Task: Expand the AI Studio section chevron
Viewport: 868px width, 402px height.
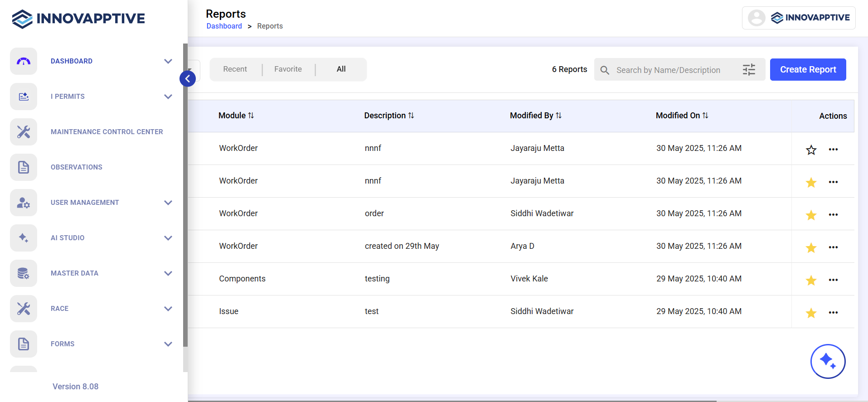Action: pyautogui.click(x=168, y=238)
